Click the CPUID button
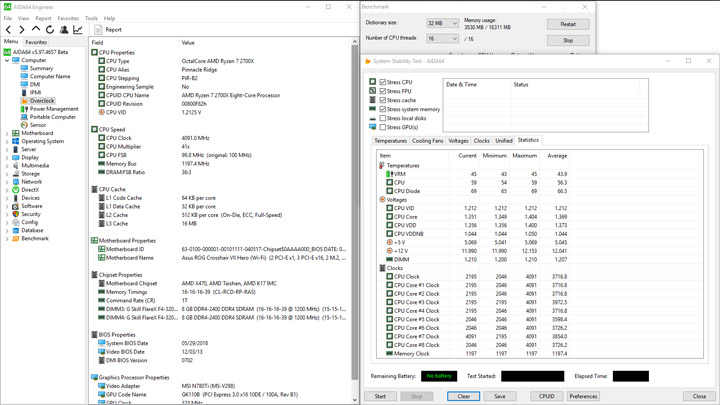This screenshot has height=405, width=720. [546, 396]
